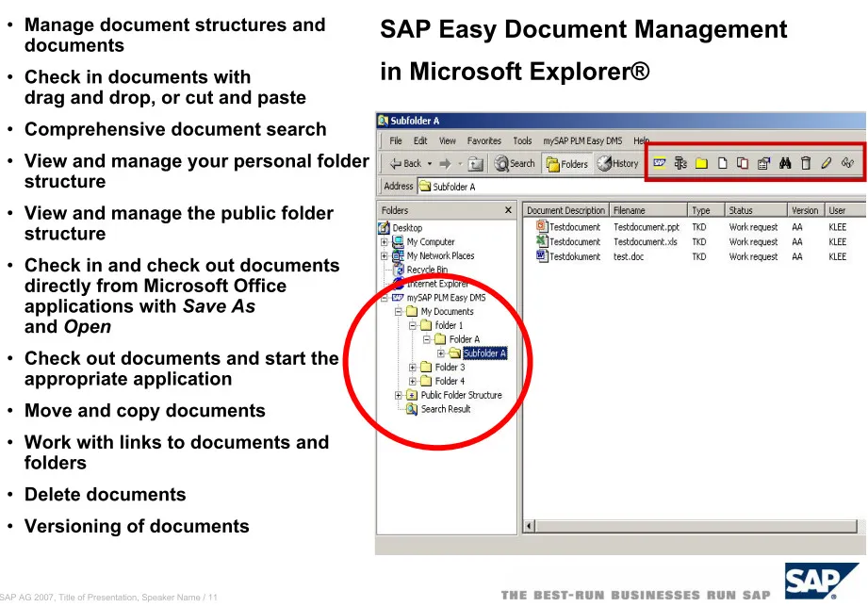Open document properties via the toolbar icon
Viewport: 868px width, 607px height.
click(763, 162)
